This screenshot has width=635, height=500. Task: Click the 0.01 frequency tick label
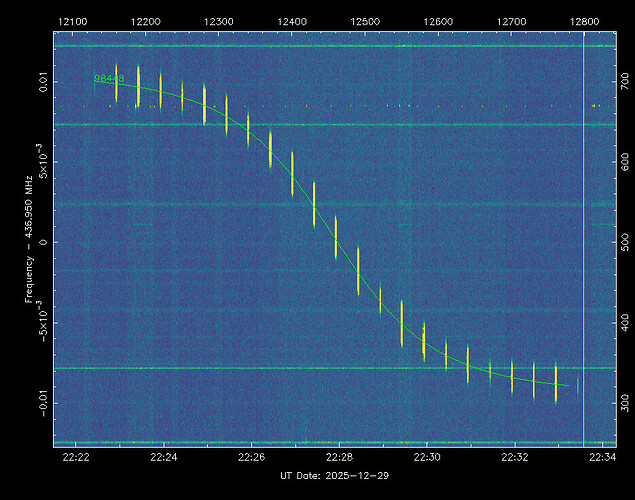coord(44,80)
